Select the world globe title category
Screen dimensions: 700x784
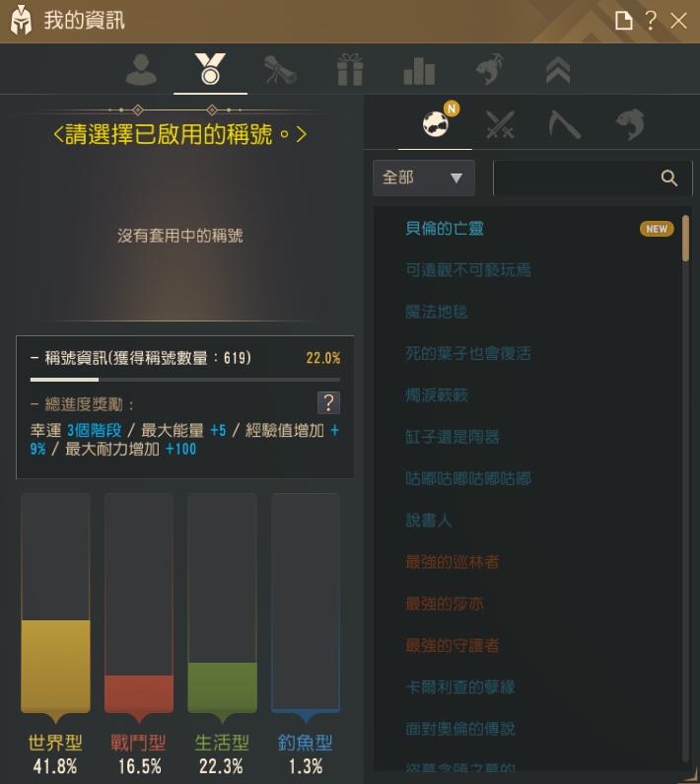pyautogui.click(x=436, y=124)
